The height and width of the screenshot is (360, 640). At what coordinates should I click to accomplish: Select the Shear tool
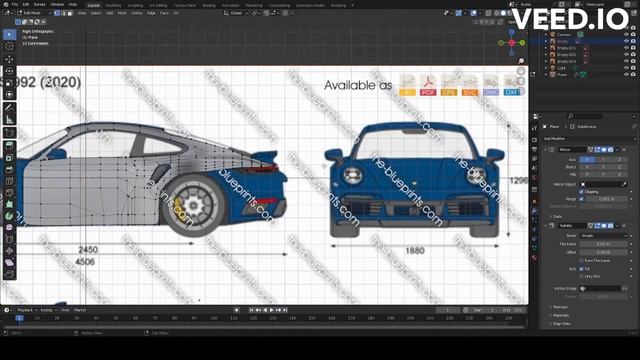point(9,262)
